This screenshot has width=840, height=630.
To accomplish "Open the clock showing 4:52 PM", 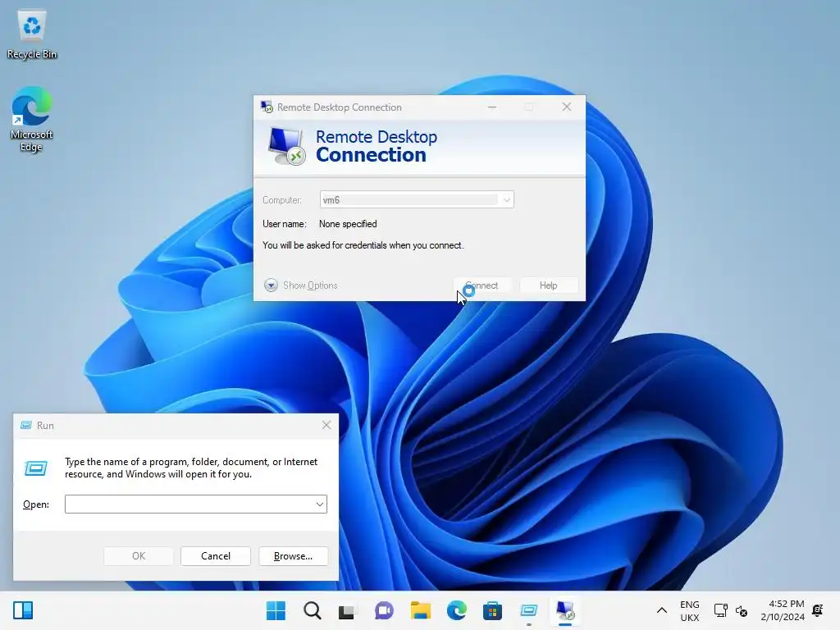I will [783, 610].
